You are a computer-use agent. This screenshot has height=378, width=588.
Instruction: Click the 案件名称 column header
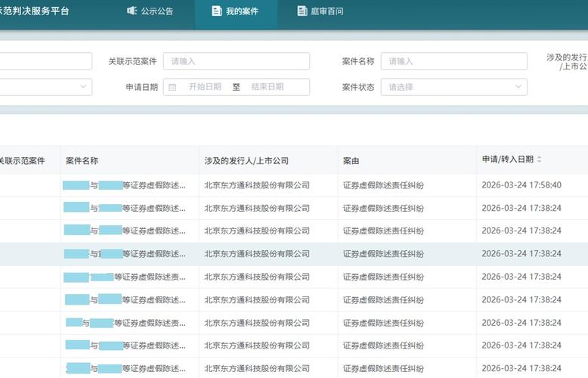coord(82,160)
